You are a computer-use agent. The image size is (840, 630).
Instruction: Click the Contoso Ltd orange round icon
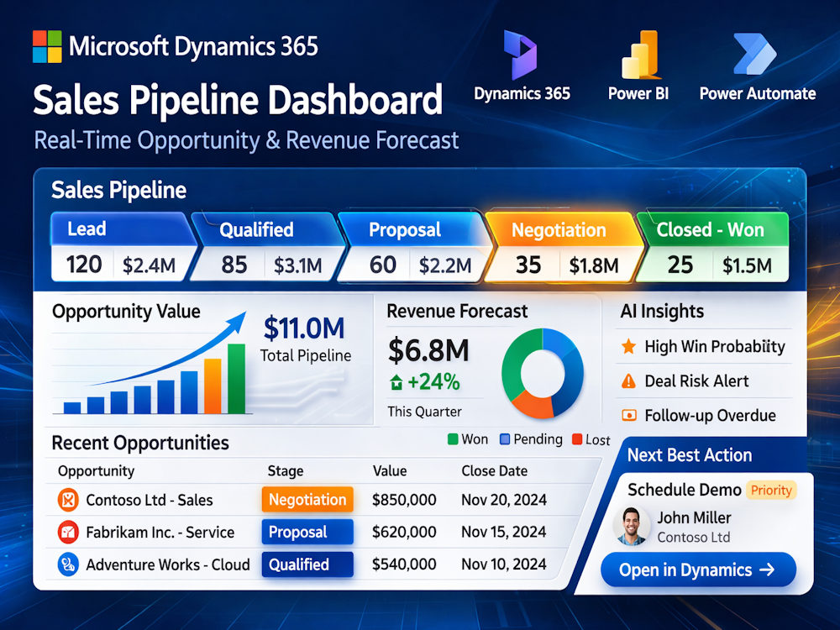(68, 500)
